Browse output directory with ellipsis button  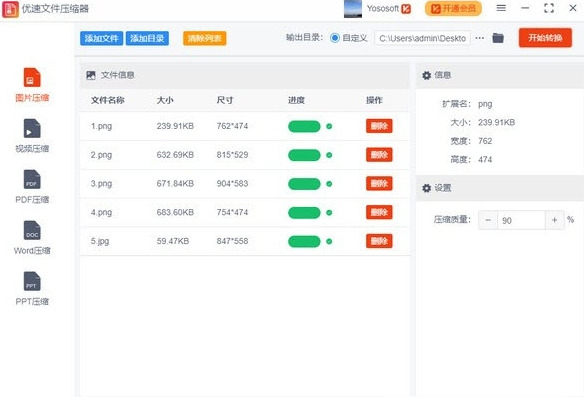click(x=480, y=38)
